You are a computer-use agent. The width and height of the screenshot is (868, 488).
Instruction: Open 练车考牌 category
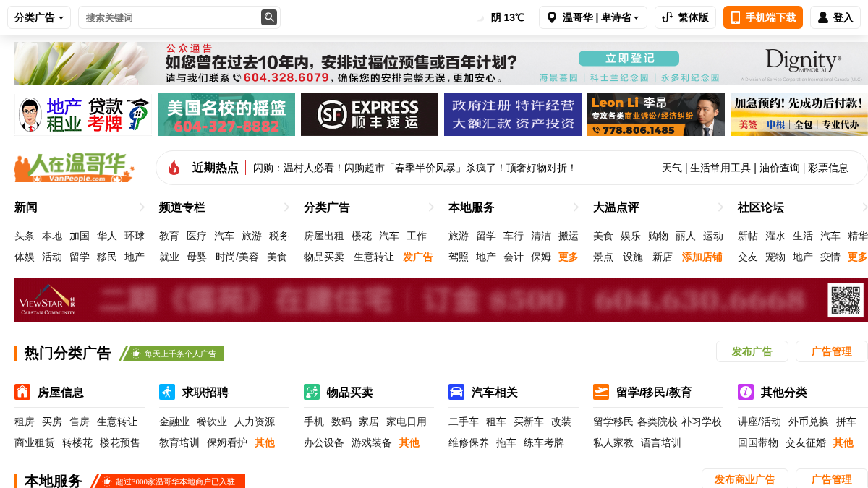pyautogui.click(x=544, y=442)
